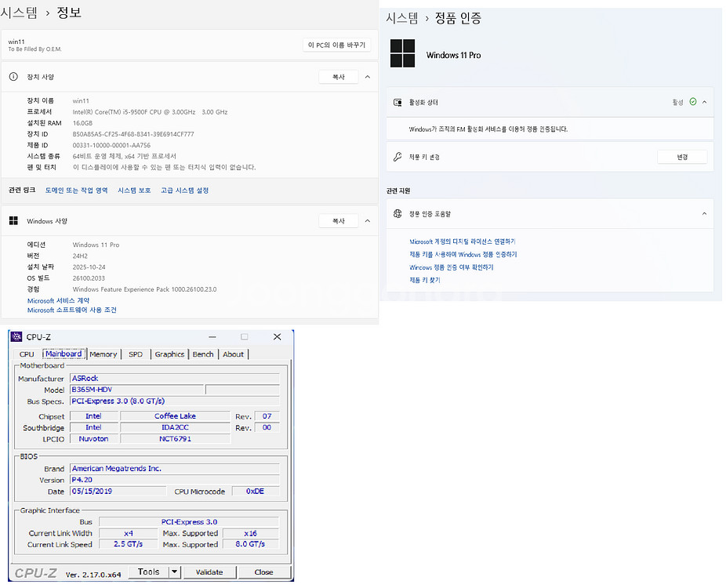Image resolution: width=726 pixels, height=588 pixels.
Task: Click the activation state icon
Action: [398, 103]
